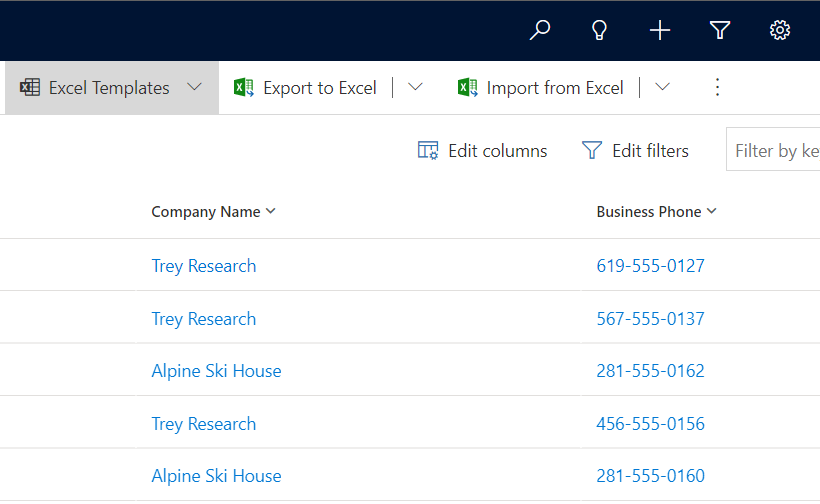Click the plus icon to create new record

[660, 30]
